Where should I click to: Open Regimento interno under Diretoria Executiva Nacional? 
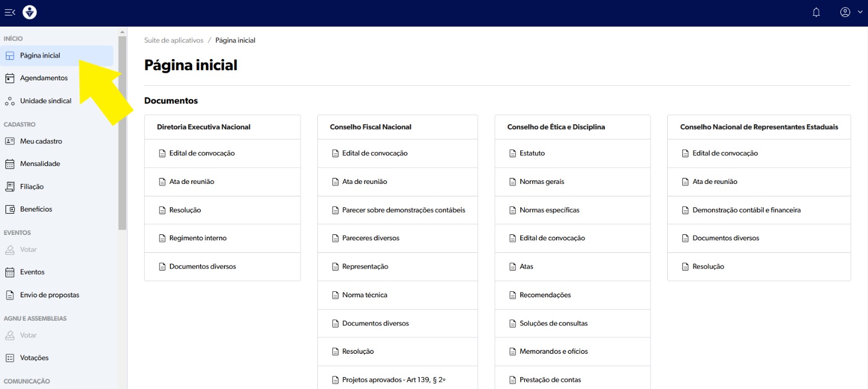click(197, 238)
